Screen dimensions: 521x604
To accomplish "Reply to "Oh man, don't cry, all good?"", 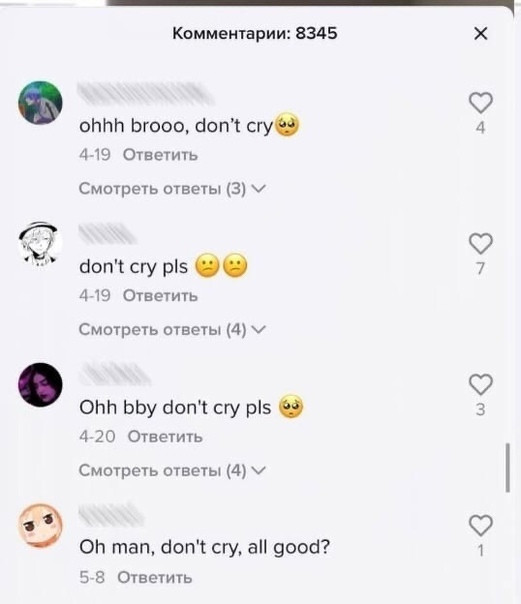I will coord(154,577).
